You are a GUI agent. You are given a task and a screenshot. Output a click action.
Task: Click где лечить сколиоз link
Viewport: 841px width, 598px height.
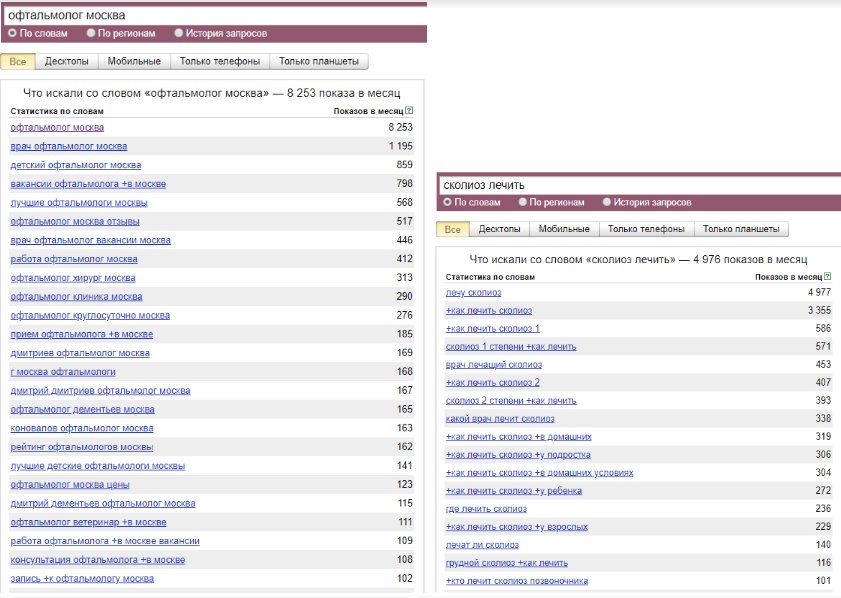[486, 509]
